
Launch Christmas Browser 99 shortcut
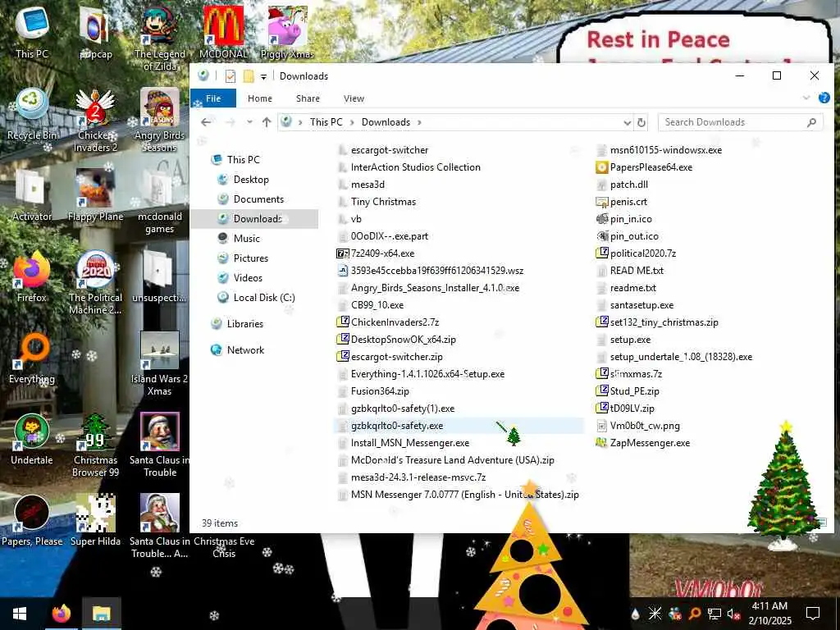pos(95,445)
